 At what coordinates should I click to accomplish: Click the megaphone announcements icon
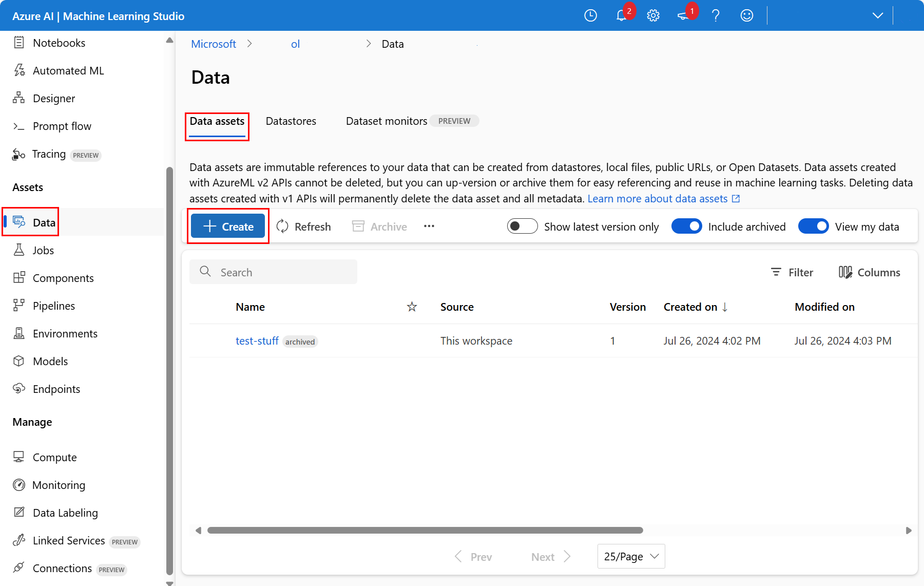(683, 16)
